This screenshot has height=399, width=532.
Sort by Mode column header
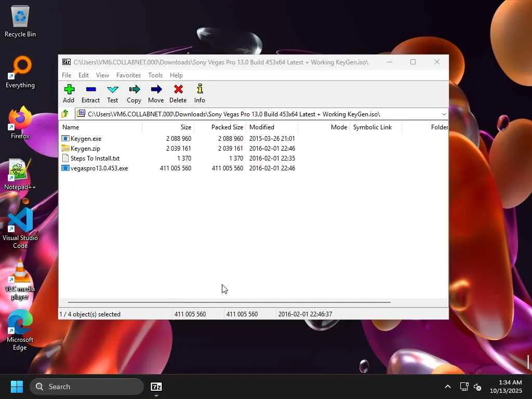(x=324, y=127)
